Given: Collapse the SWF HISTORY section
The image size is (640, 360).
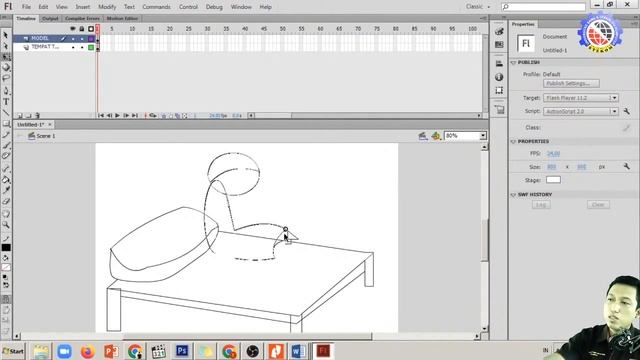Looking at the screenshot, I should pyautogui.click(x=513, y=195).
